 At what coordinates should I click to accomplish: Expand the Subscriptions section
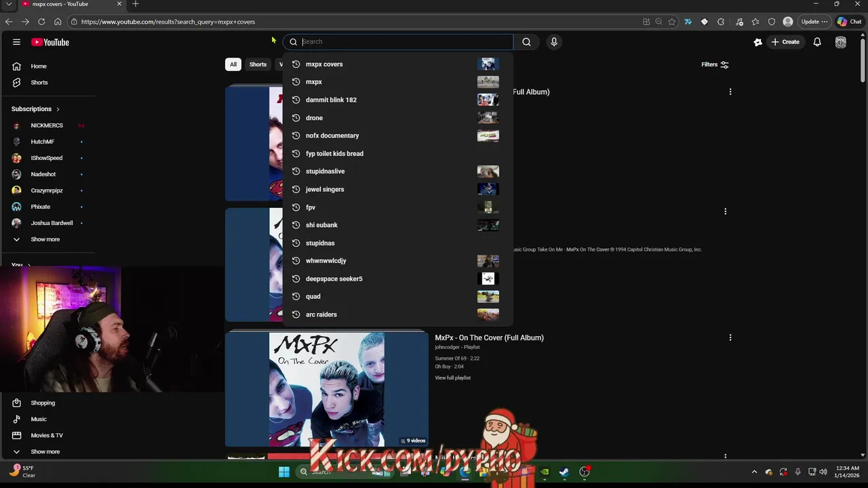(x=35, y=109)
